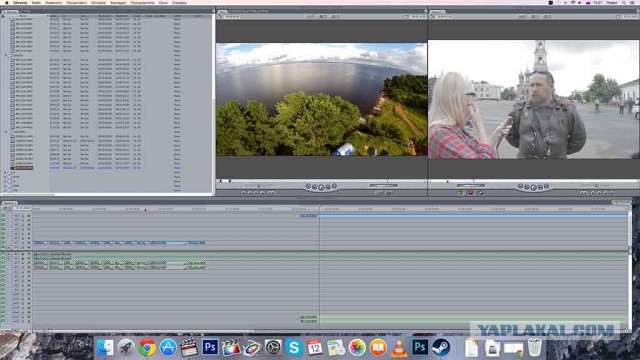640x360 pixels.
Task: Open the История menu
Action: click(x=98, y=2)
